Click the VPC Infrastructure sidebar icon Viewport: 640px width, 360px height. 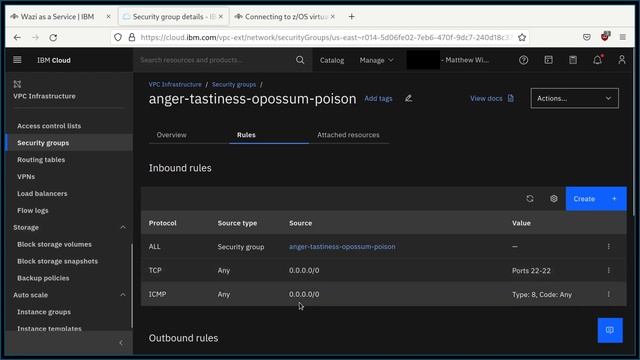click(x=17, y=84)
